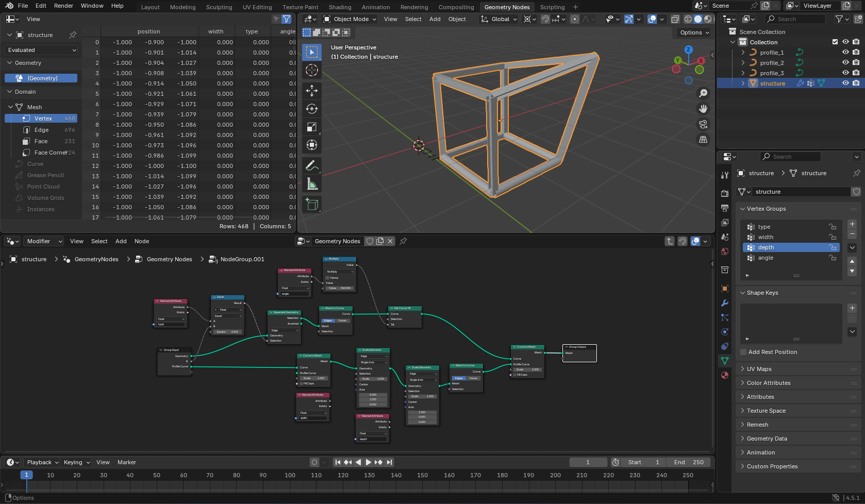
Task: Open the Modifiers wrench properties tab
Action: coord(725,303)
